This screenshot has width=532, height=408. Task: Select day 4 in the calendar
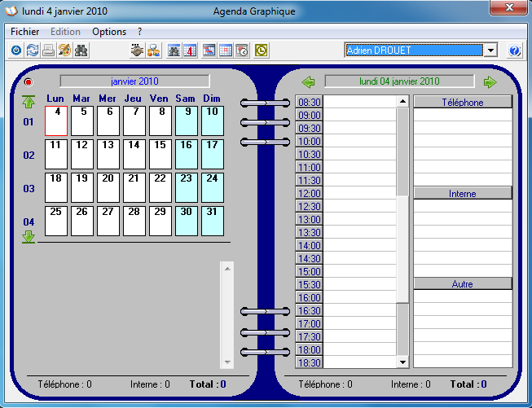point(56,121)
